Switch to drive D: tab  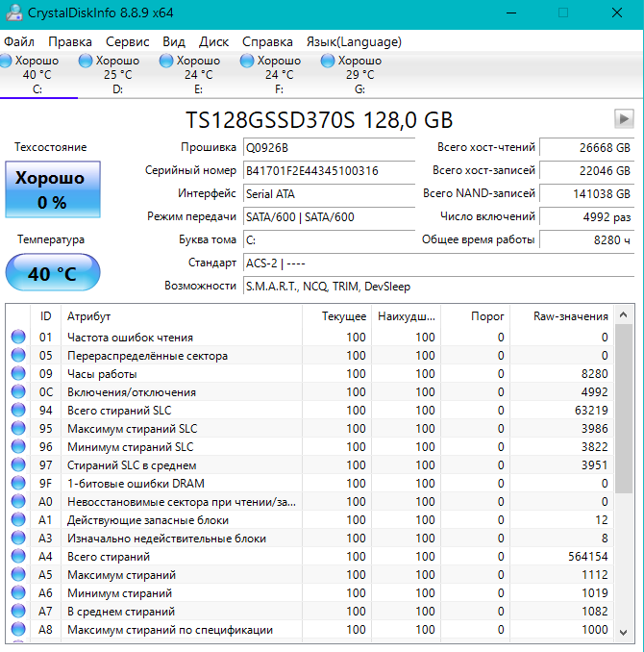click(117, 74)
